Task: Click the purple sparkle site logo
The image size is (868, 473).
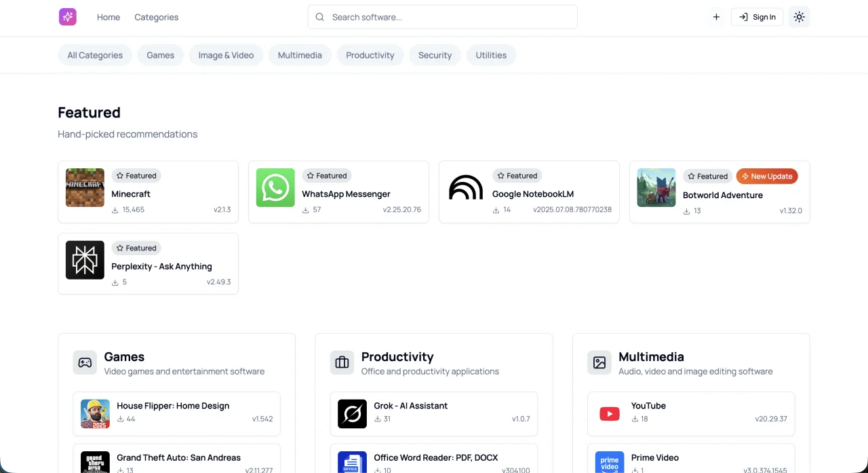Action: [68, 17]
